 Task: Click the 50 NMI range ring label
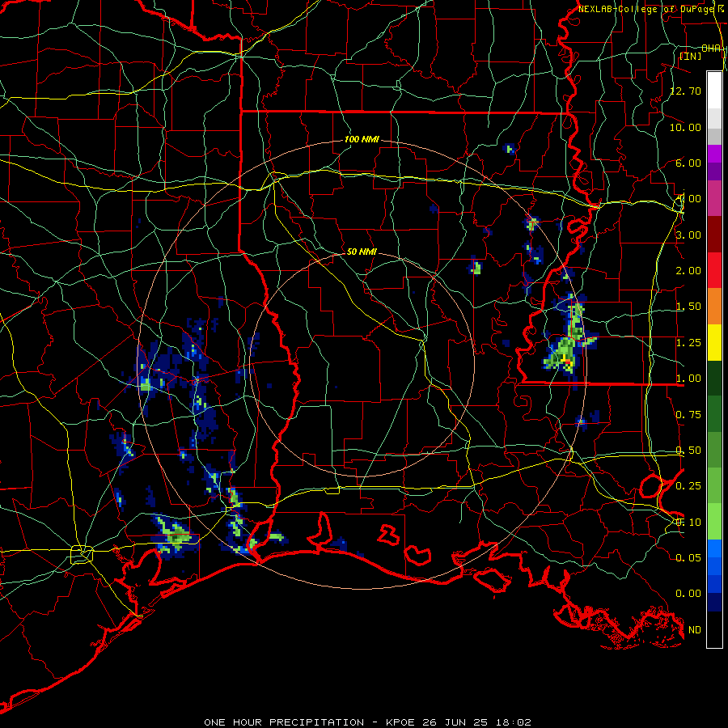(362, 252)
